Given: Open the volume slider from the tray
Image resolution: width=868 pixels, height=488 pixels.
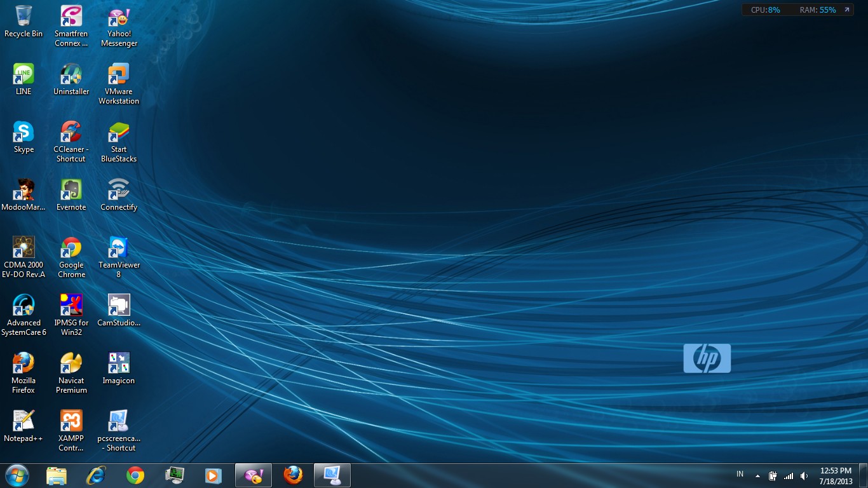Looking at the screenshot, I should (x=803, y=475).
